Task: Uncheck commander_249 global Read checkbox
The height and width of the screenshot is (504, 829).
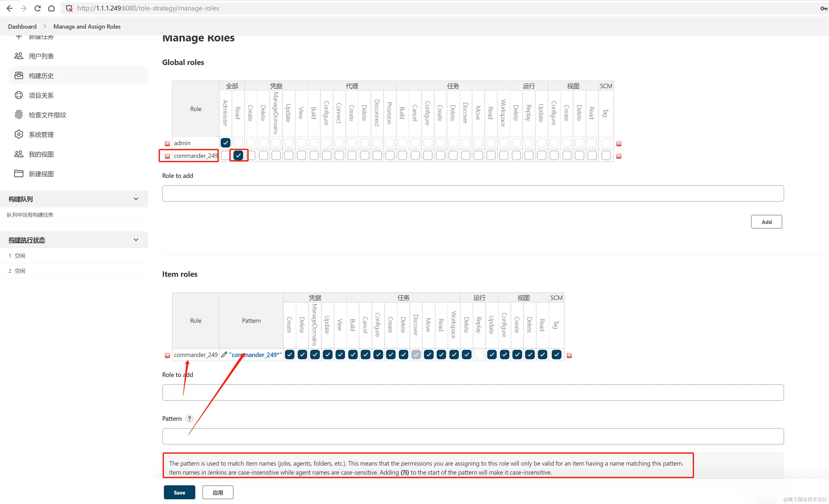Action: click(x=238, y=155)
